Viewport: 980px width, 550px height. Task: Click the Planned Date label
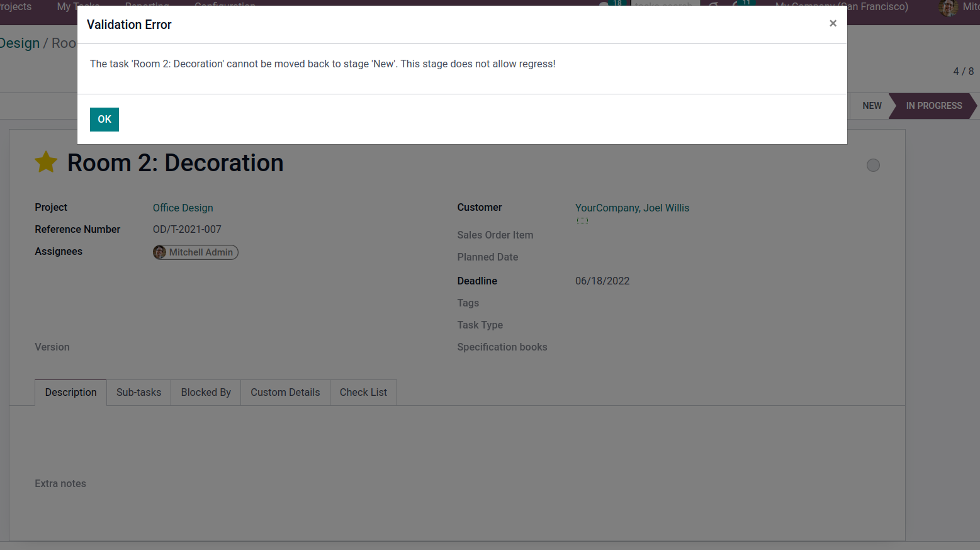coord(488,257)
